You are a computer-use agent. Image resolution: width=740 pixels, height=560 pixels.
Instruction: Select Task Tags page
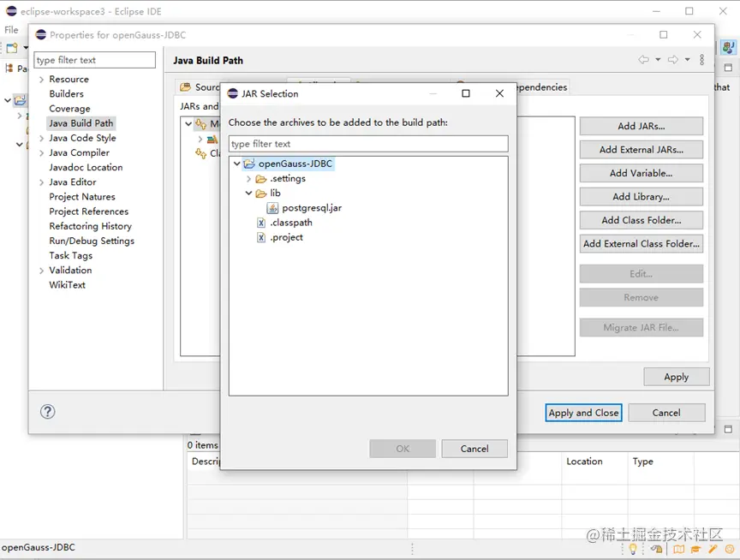point(71,255)
